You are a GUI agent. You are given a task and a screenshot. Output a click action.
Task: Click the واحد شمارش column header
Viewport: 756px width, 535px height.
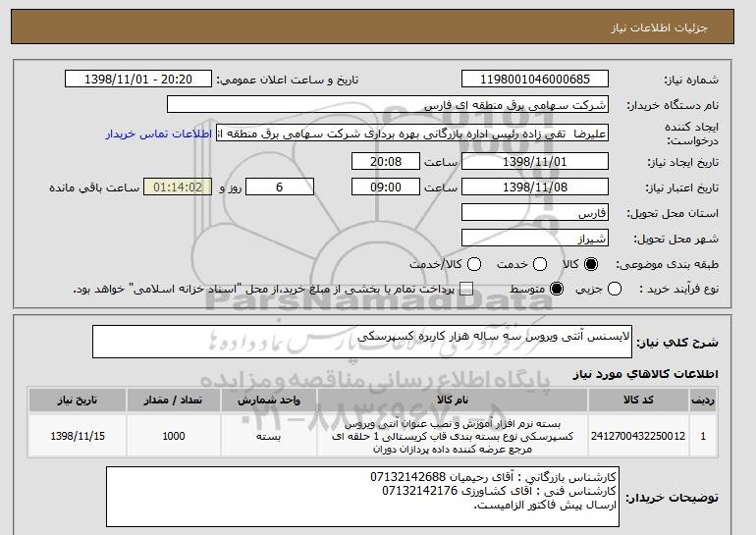click(269, 401)
